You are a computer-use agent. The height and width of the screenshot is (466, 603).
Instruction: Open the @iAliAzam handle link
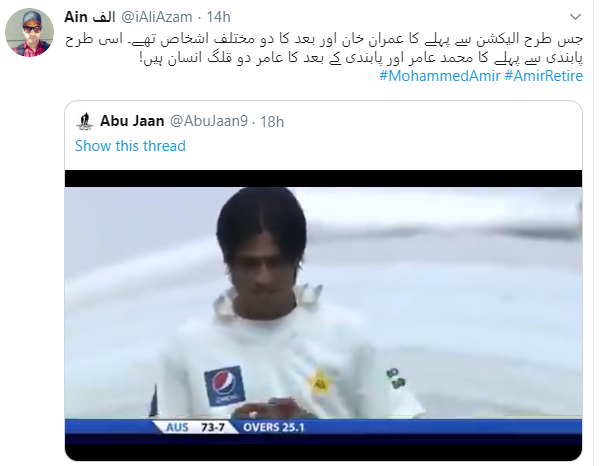157,17
